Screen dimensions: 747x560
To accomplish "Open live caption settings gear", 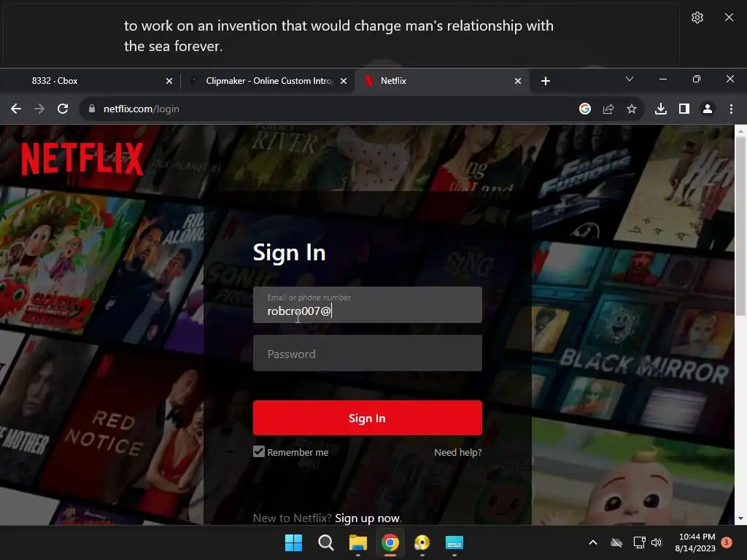I will click(697, 17).
